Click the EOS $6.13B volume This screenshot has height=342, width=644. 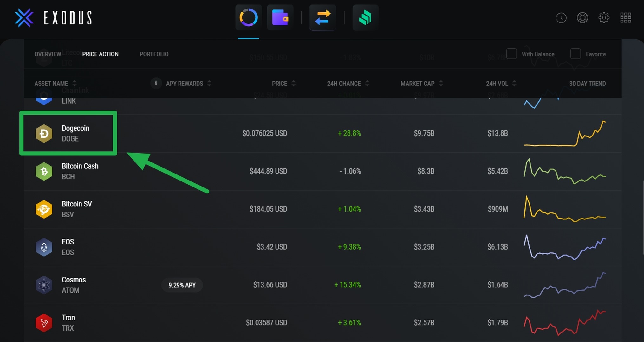point(498,247)
